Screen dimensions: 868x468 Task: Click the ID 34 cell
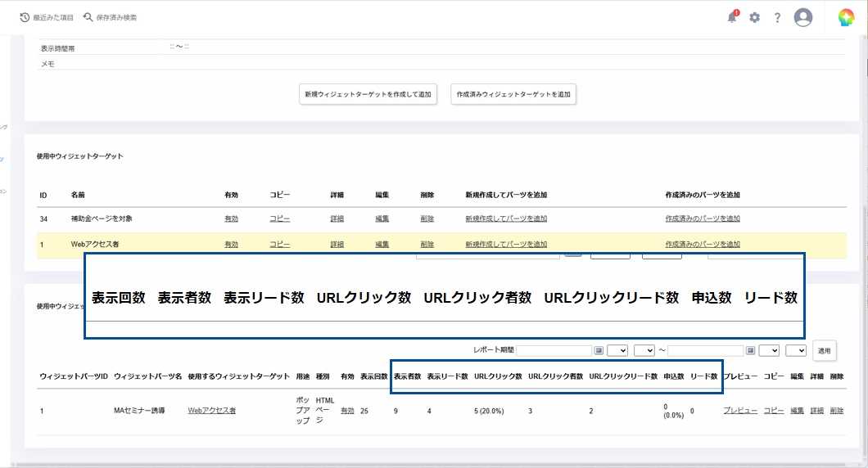pyautogui.click(x=43, y=219)
